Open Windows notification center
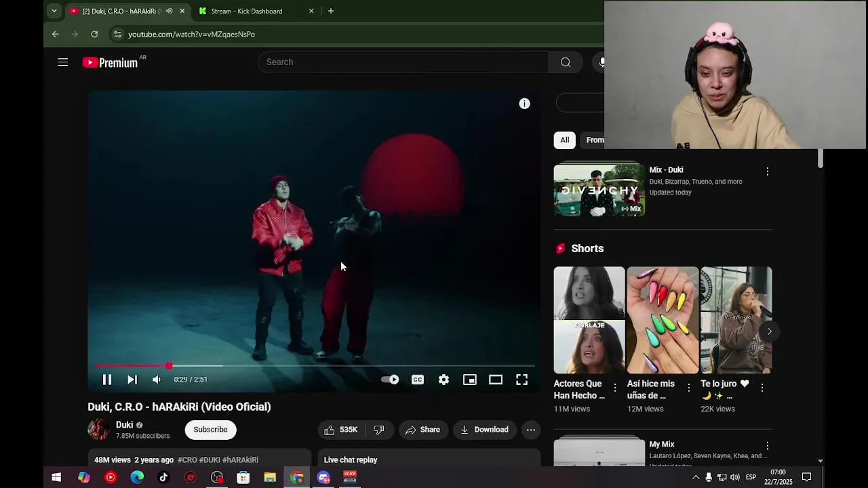This screenshot has width=868, height=488. [x=807, y=477]
